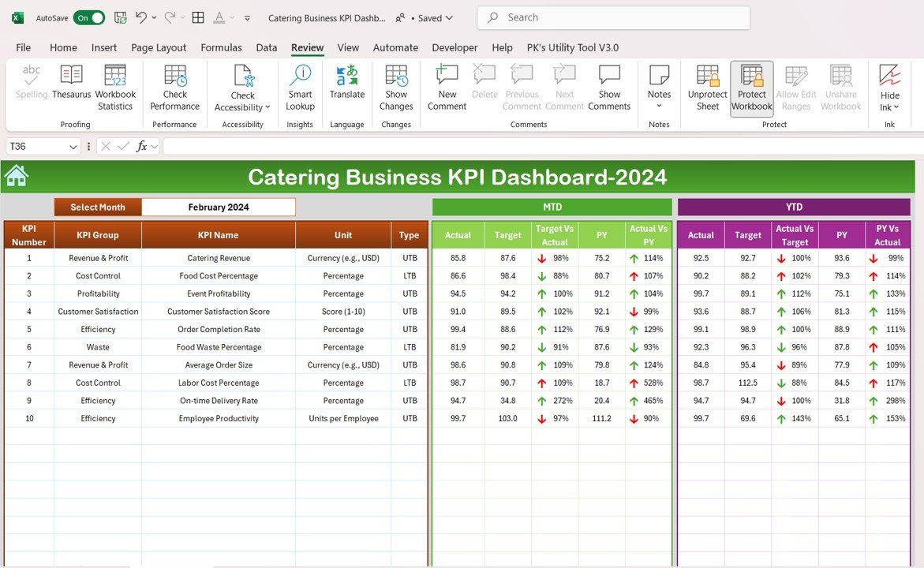Run Check Performance
The image size is (924, 568).
(x=174, y=87)
